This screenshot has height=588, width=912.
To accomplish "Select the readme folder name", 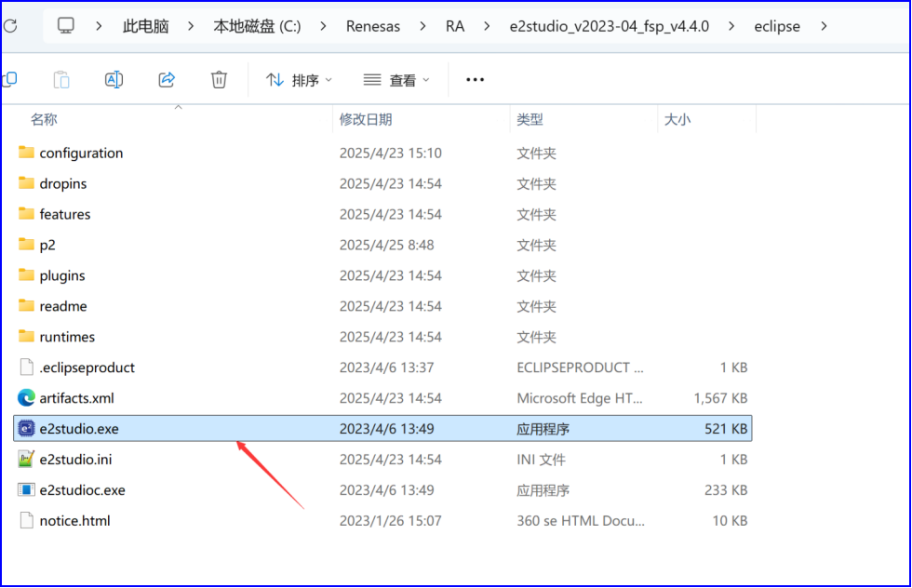I will click(63, 306).
